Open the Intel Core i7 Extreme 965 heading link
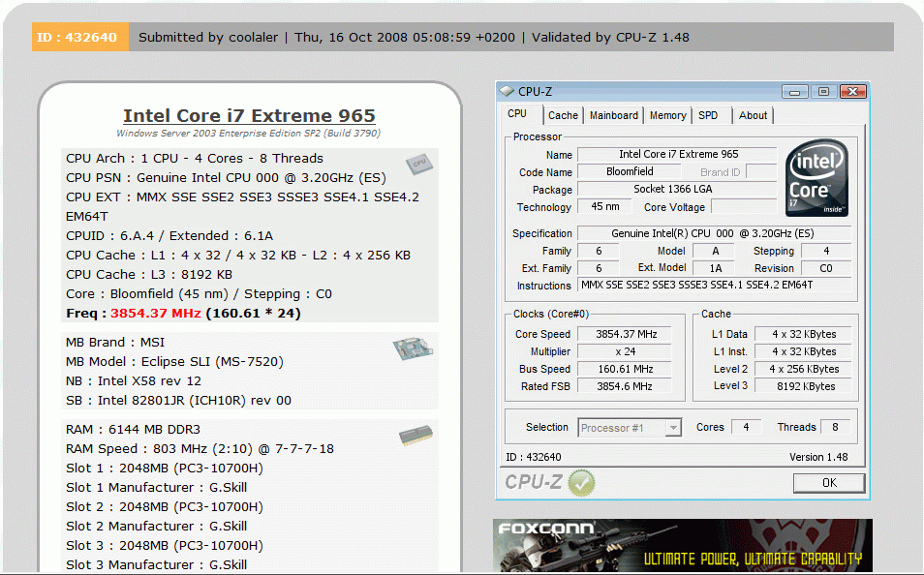The height and width of the screenshot is (575, 924). point(249,115)
